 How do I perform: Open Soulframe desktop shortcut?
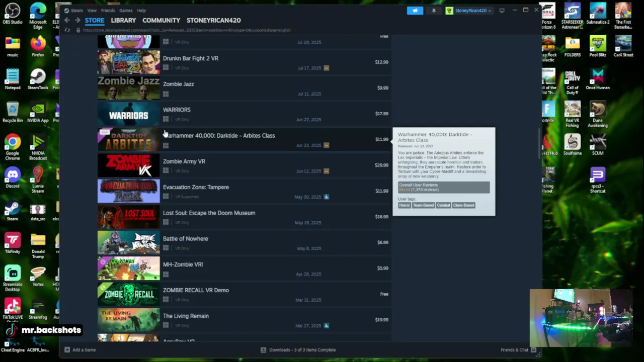[573, 145]
